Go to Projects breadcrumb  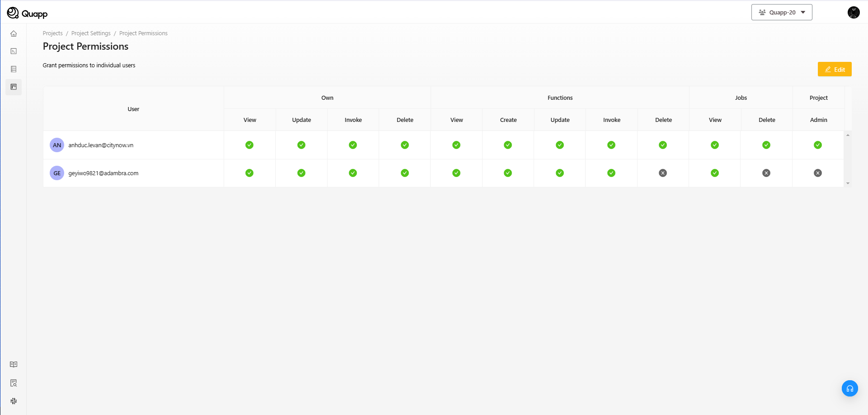52,33
